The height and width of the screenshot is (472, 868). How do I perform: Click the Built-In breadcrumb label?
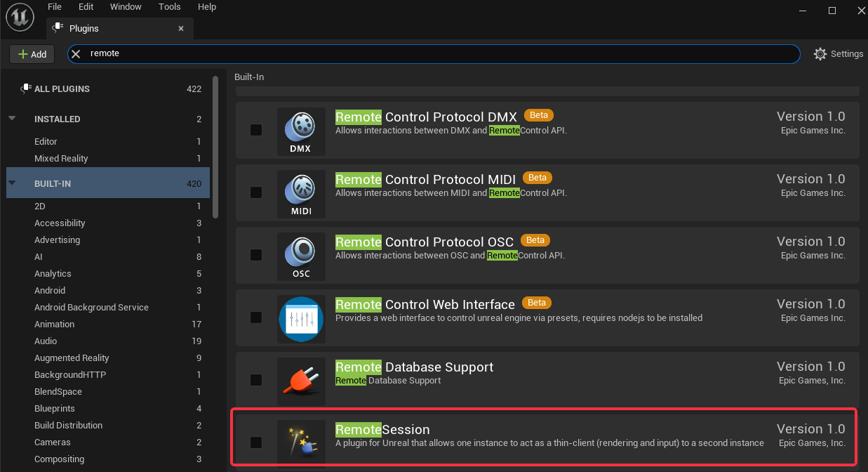pos(249,77)
